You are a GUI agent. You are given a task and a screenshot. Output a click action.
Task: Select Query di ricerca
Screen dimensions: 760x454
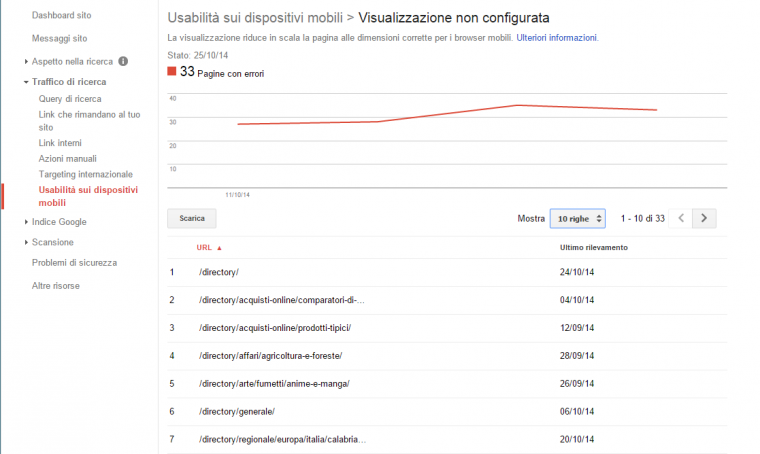[70, 99]
